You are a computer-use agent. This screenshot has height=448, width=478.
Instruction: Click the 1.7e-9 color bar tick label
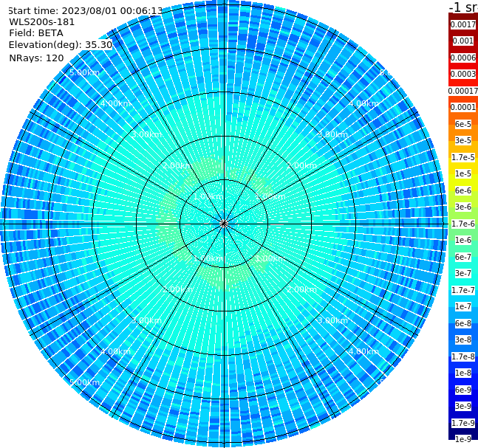pos(463,423)
